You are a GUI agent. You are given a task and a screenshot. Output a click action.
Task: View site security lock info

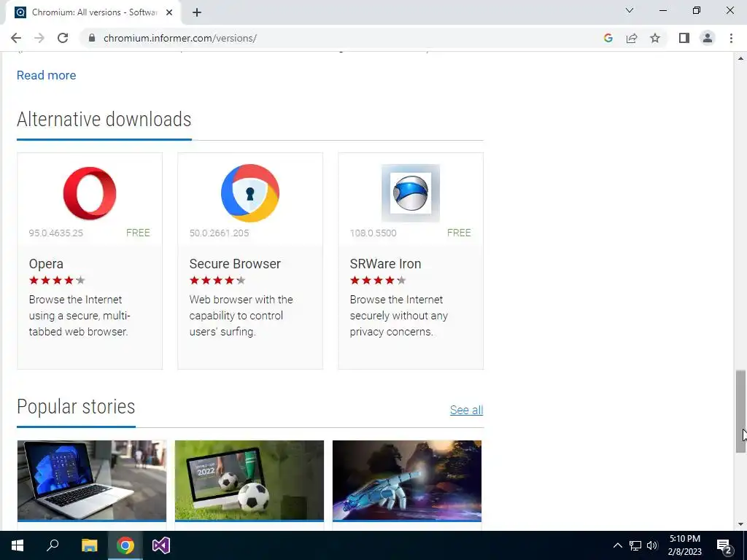pos(92,38)
